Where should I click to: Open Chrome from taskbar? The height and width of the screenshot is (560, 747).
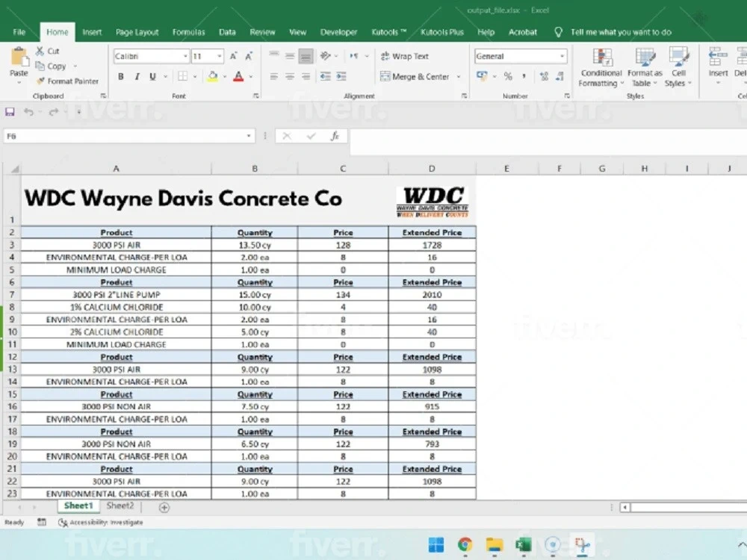465,544
